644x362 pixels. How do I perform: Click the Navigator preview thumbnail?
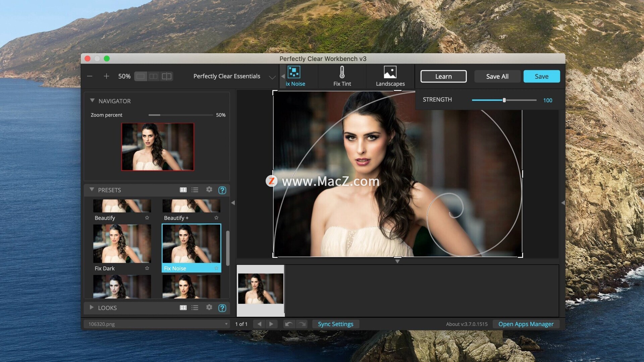158,147
